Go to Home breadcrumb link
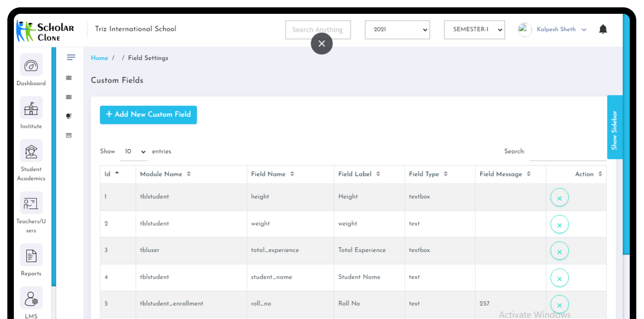Screen dimensions: 644x319 point(99,58)
